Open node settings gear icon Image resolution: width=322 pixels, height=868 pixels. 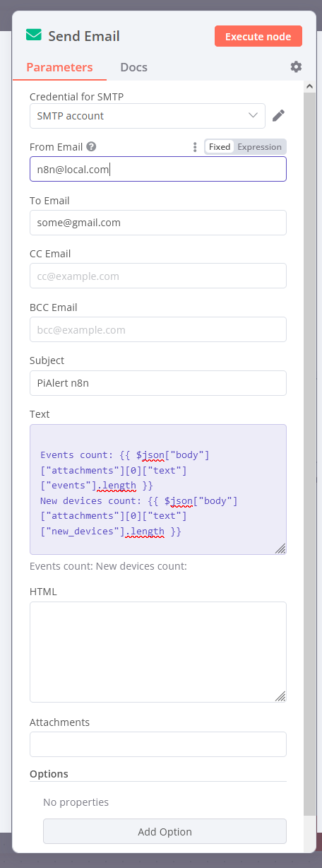(x=296, y=66)
